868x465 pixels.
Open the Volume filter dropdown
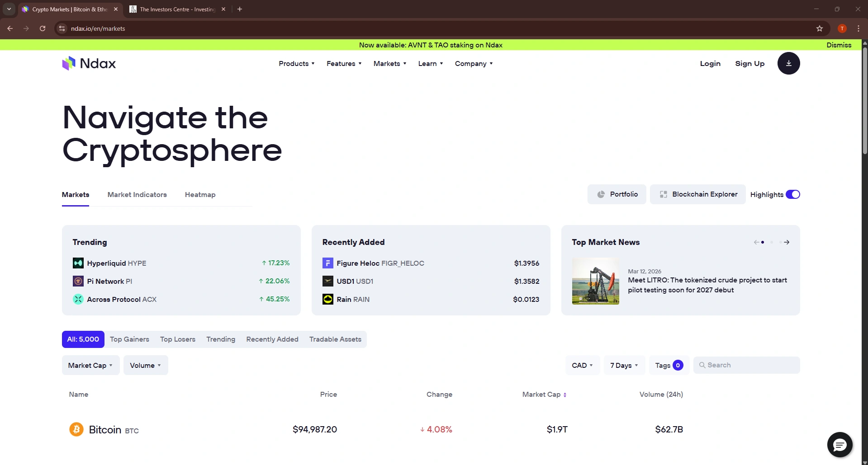tap(146, 365)
